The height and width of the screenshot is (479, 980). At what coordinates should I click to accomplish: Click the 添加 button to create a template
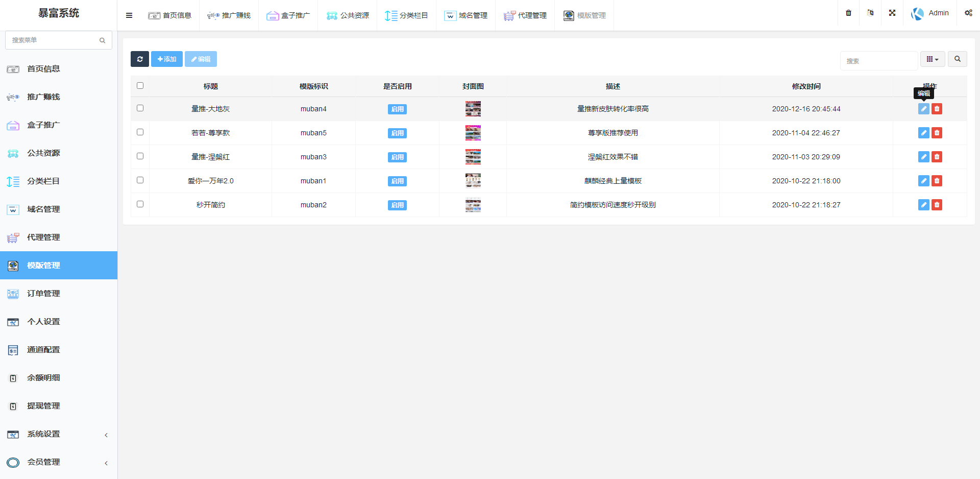click(166, 59)
